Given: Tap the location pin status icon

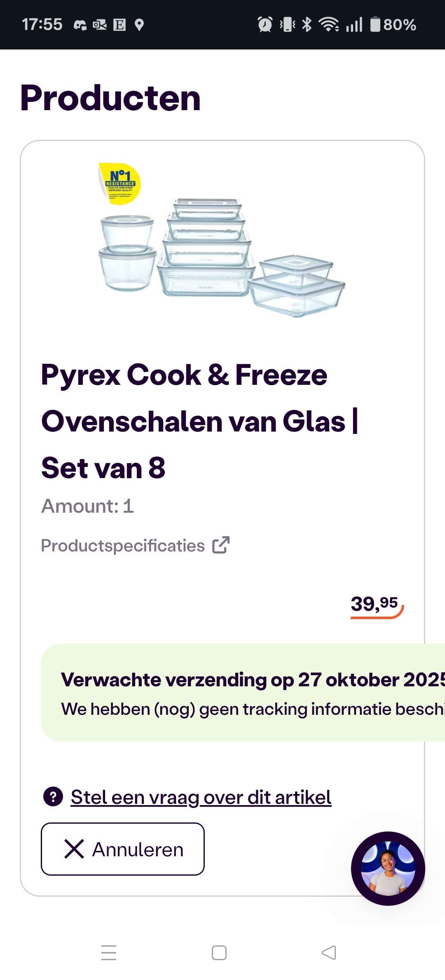Looking at the screenshot, I should (x=139, y=25).
